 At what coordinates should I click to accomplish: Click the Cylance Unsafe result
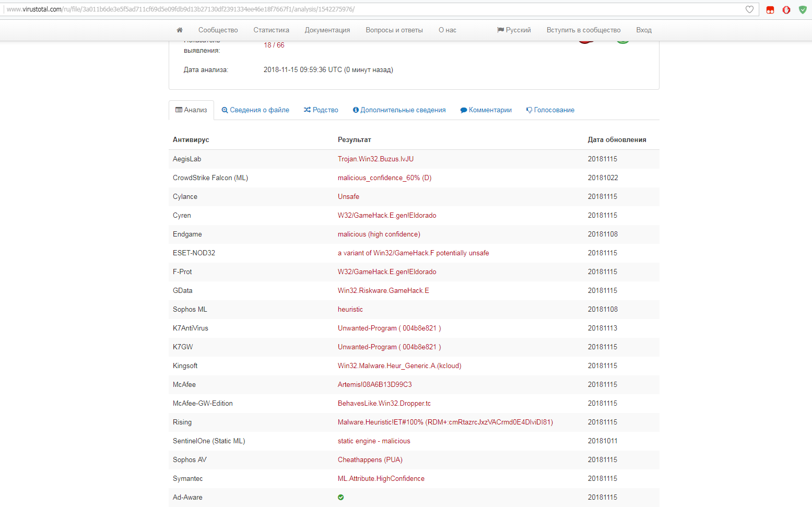(348, 197)
